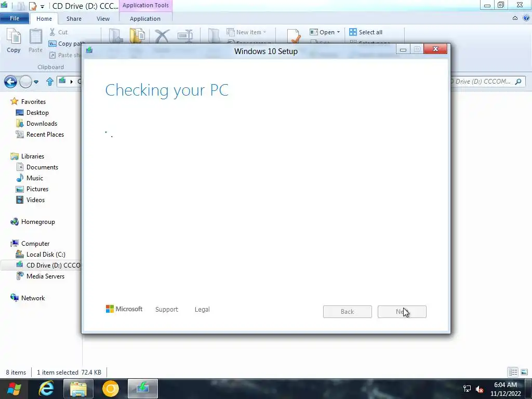Click the File Explorer Back arrow
The image size is (532, 399).
click(x=10, y=82)
